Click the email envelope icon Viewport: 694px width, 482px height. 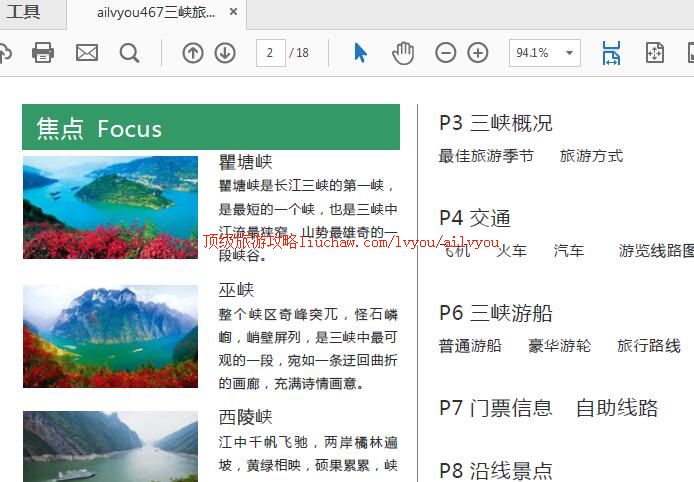pos(87,53)
